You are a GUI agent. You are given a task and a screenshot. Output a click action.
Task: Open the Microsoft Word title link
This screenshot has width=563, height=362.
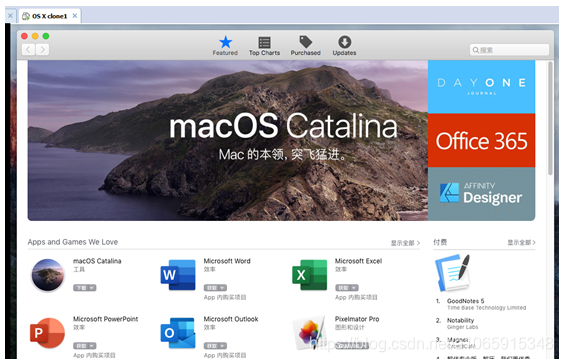(x=227, y=261)
